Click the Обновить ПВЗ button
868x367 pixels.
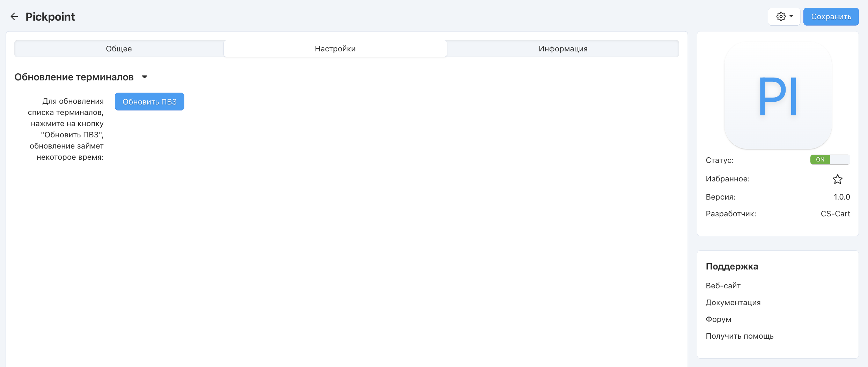(x=149, y=102)
